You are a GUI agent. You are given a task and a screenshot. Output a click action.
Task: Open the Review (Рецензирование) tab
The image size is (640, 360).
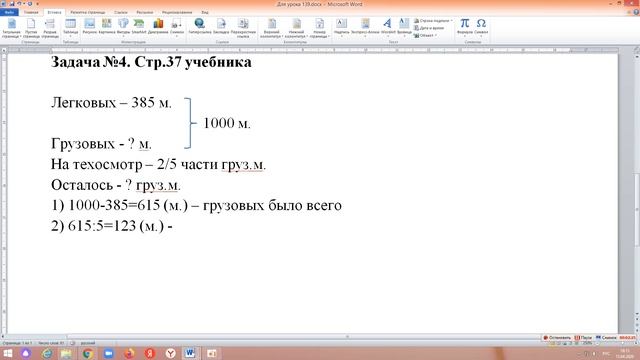coord(177,12)
